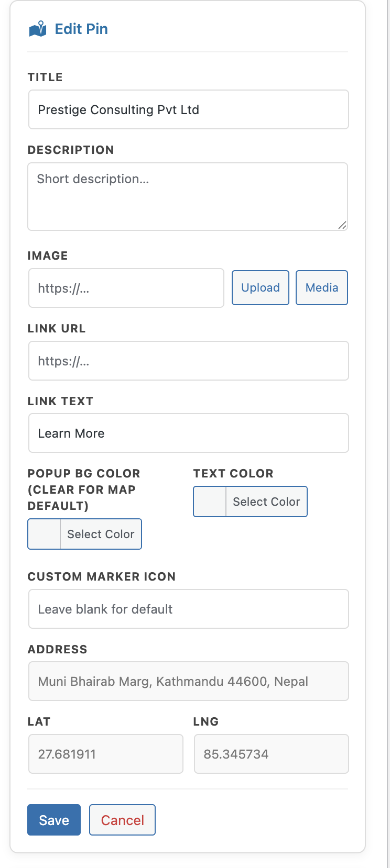Click the Address field showing Muni Bhairab Marg
This screenshot has height=868, width=390.
pyautogui.click(x=188, y=681)
